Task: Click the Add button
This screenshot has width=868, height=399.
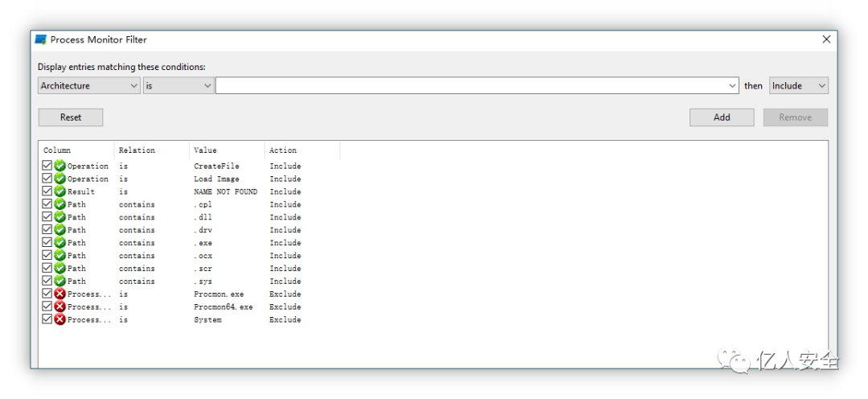Action: (x=722, y=117)
